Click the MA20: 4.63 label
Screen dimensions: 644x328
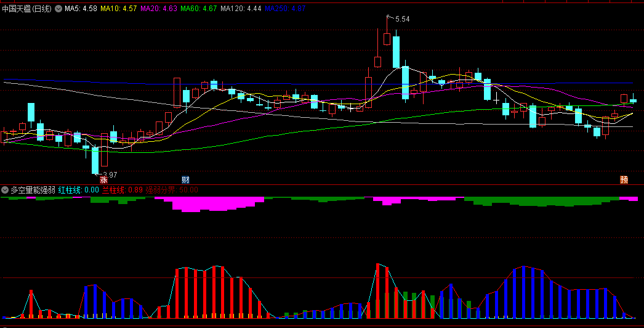pos(159,9)
